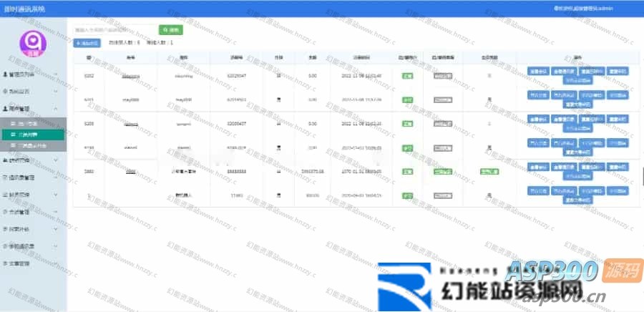
Task: Expand the first sidebar menu below the logo
Action: tap(32, 74)
